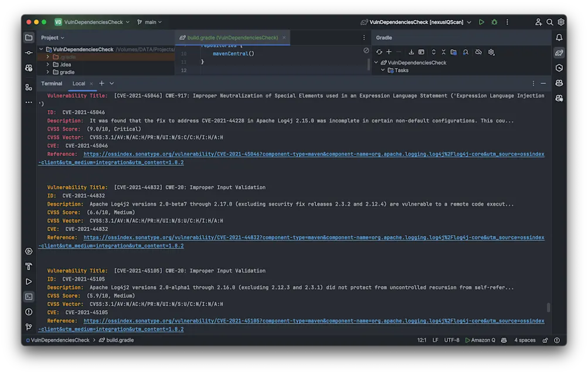Execute Gradle task icon

[x=422, y=52]
